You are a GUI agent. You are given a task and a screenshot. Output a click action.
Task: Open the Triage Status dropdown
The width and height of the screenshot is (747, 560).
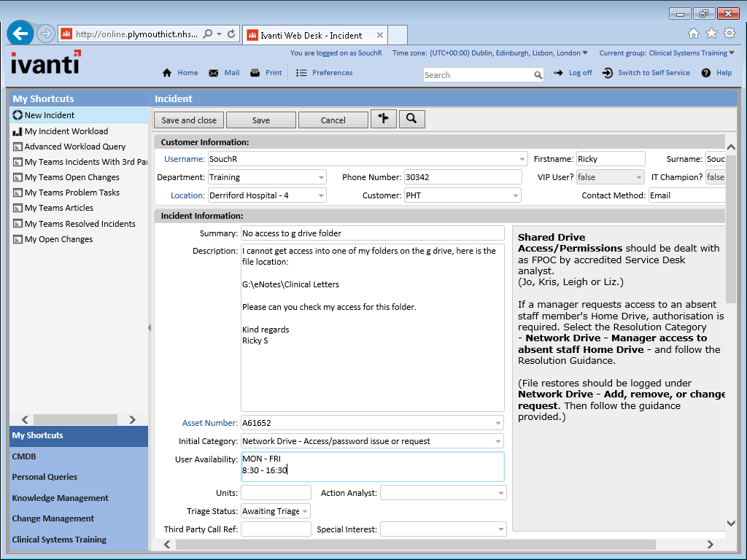[305, 511]
